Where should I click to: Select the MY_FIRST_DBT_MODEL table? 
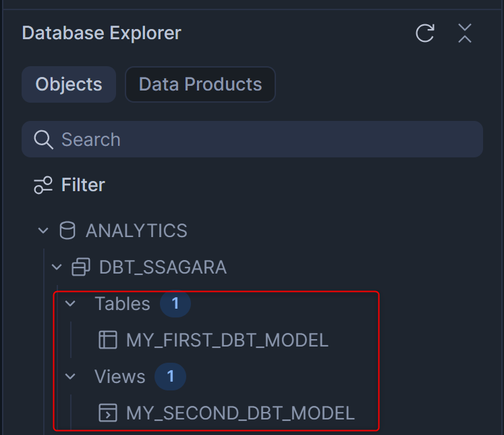(x=227, y=340)
